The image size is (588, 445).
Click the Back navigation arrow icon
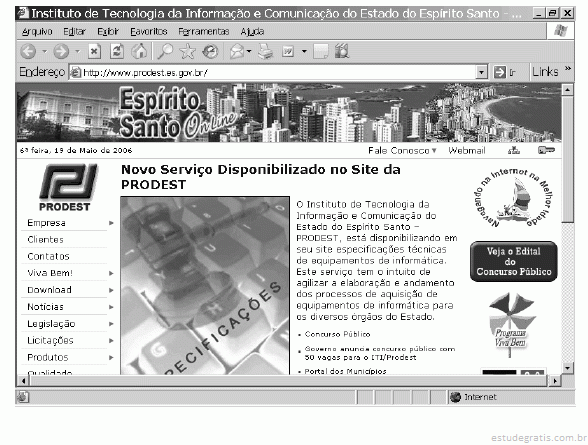28,51
